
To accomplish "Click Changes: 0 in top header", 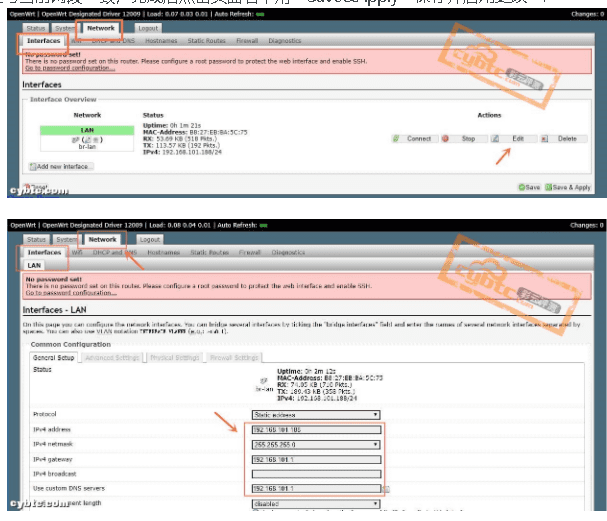I will pyautogui.click(x=587, y=14).
